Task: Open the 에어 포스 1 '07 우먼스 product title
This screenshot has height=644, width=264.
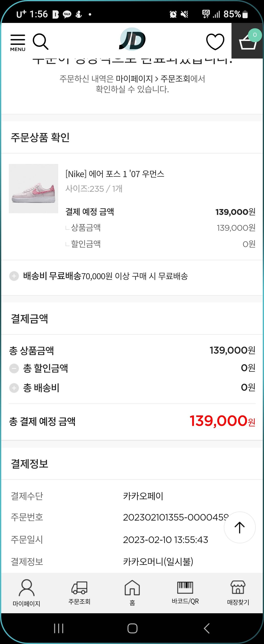Action: [x=115, y=174]
